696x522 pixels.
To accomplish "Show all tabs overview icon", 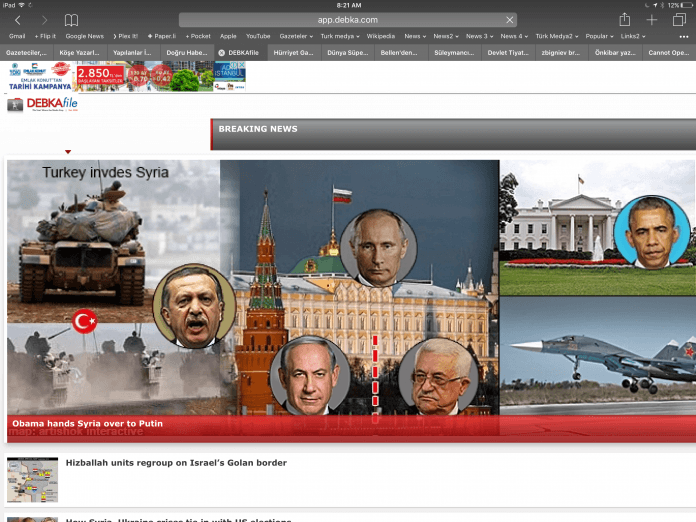I will (x=679, y=20).
